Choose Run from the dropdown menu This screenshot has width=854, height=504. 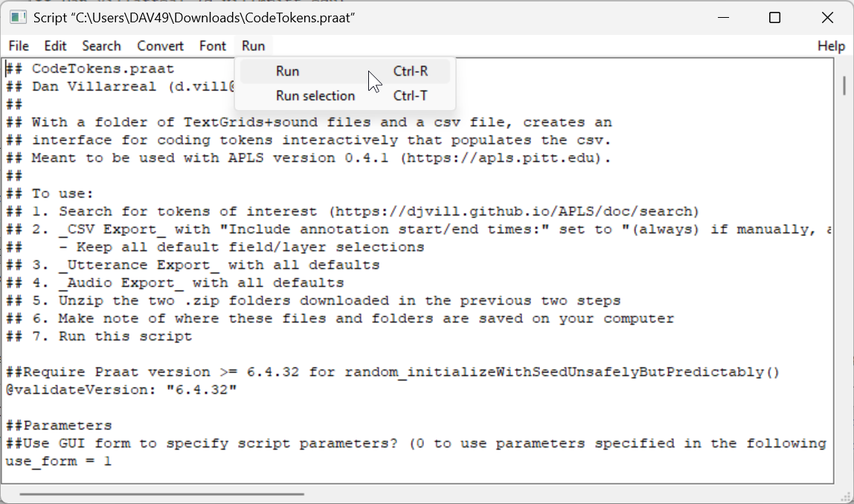(288, 71)
